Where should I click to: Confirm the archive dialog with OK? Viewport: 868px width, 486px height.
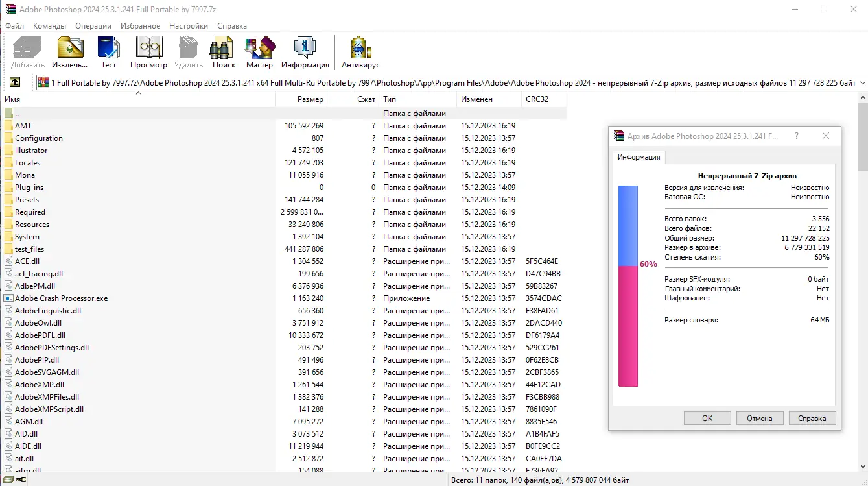(707, 419)
